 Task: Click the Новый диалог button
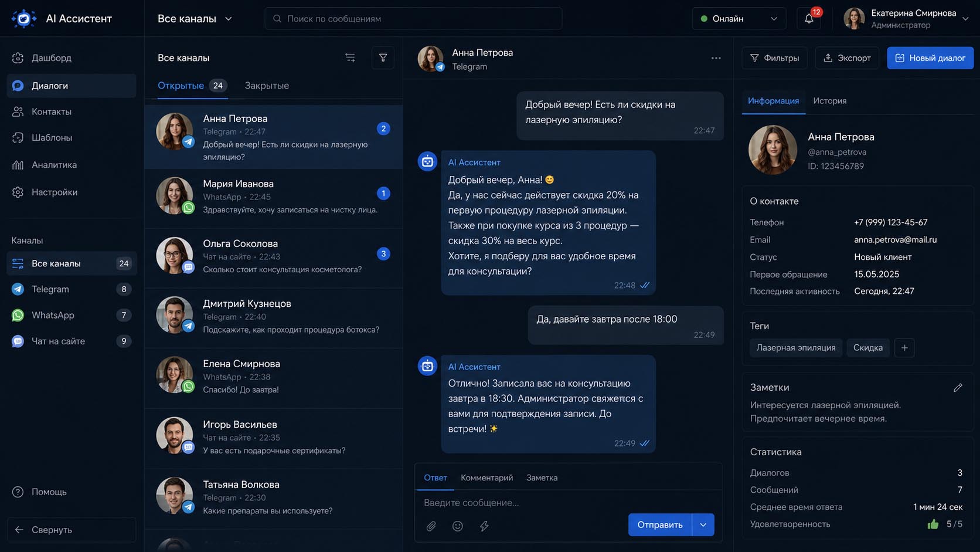930,57
